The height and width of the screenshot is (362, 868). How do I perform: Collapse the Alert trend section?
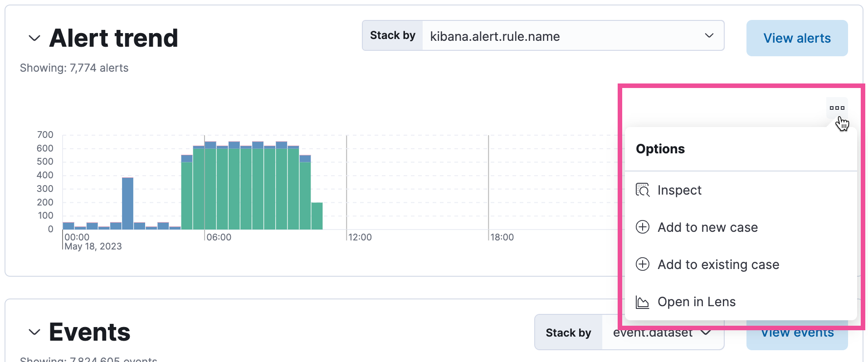34,39
